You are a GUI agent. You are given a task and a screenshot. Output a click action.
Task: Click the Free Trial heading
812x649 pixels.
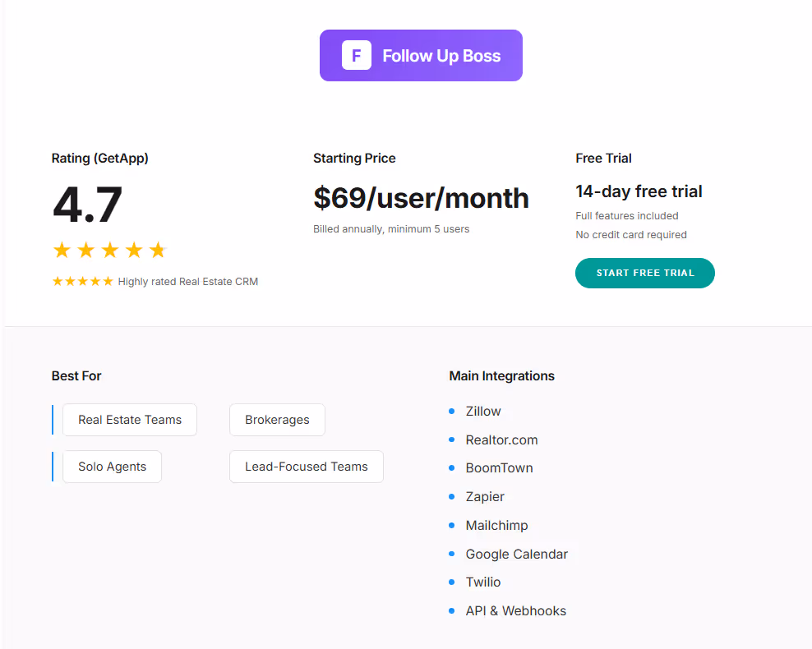coord(603,159)
